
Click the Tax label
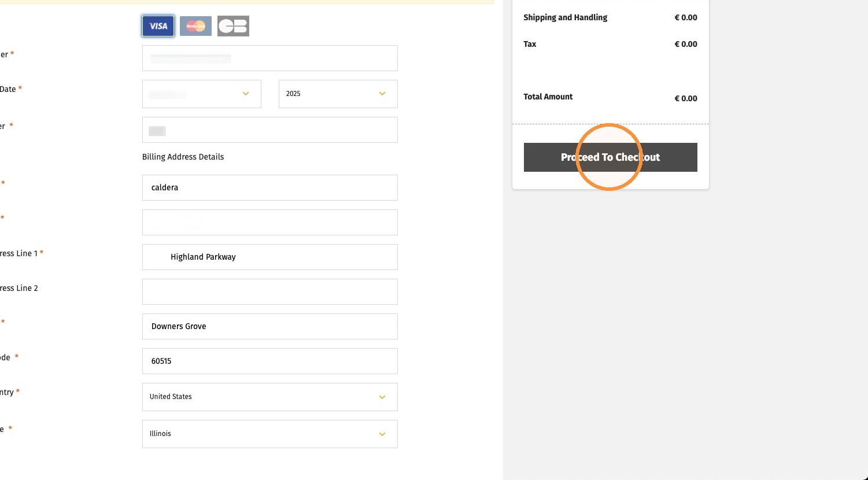pos(530,44)
